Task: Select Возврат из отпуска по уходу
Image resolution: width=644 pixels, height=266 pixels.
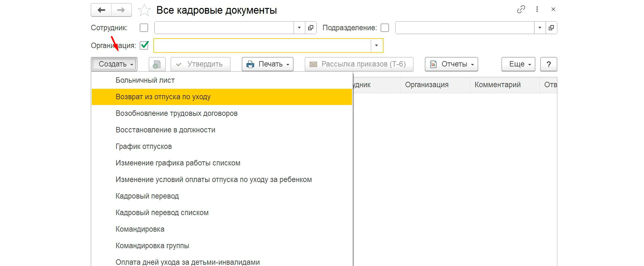Action: coord(222,97)
